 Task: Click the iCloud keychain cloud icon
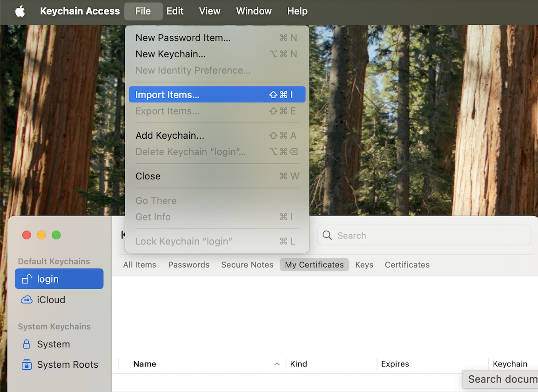(x=27, y=300)
